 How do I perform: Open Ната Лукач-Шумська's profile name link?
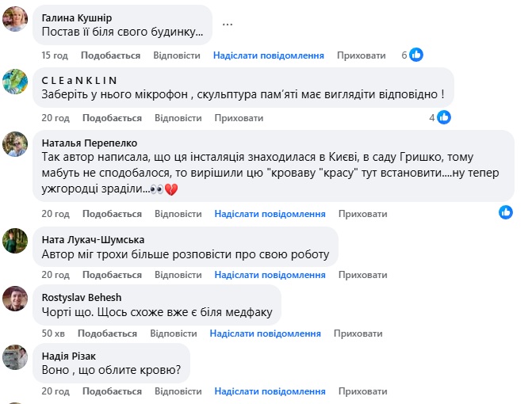(94, 239)
